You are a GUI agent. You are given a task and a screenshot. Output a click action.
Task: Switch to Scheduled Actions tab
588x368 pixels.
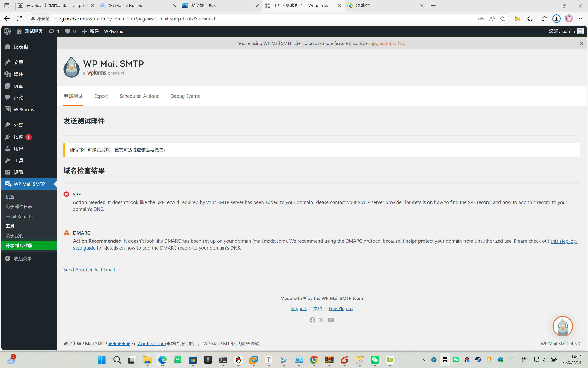pyautogui.click(x=139, y=96)
